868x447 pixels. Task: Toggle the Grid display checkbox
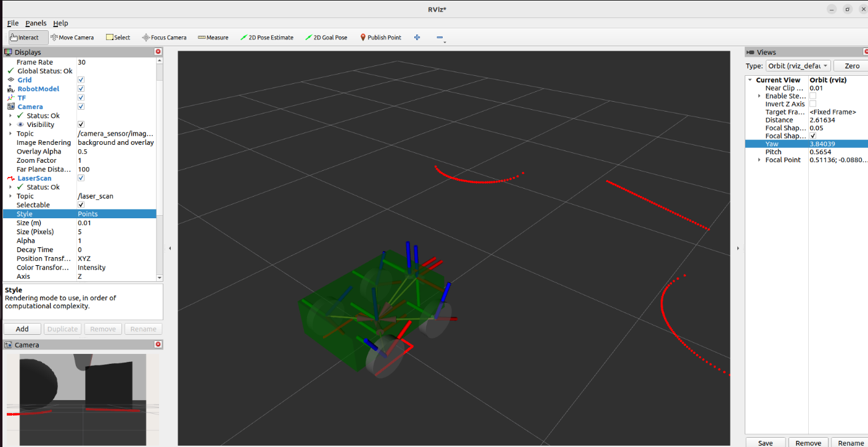(81, 80)
